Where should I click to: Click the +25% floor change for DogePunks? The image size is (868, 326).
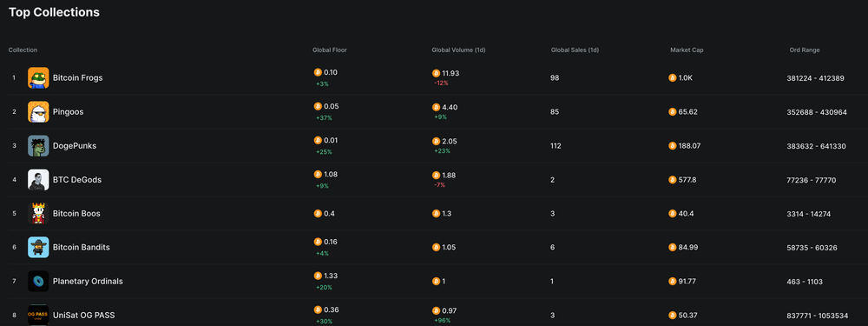324,152
